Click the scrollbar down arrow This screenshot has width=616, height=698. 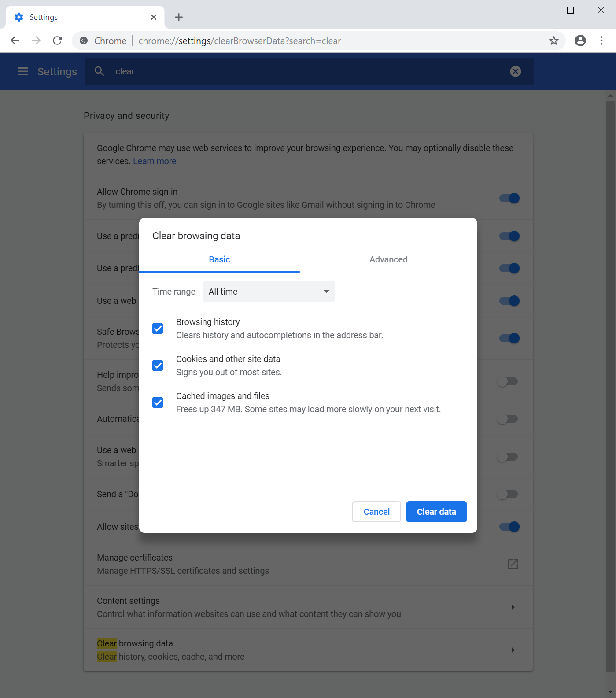click(x=610, y=691)
